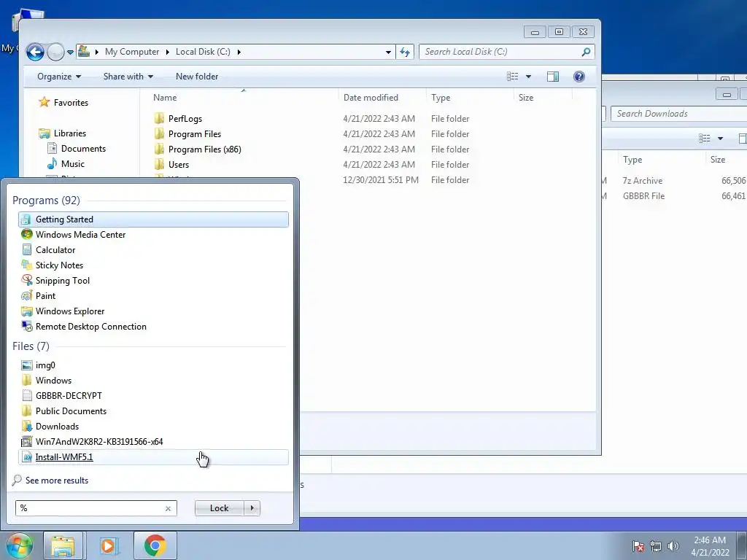
Task: Click the Snipping Tool scissors icon
Action: click(27, 280)
